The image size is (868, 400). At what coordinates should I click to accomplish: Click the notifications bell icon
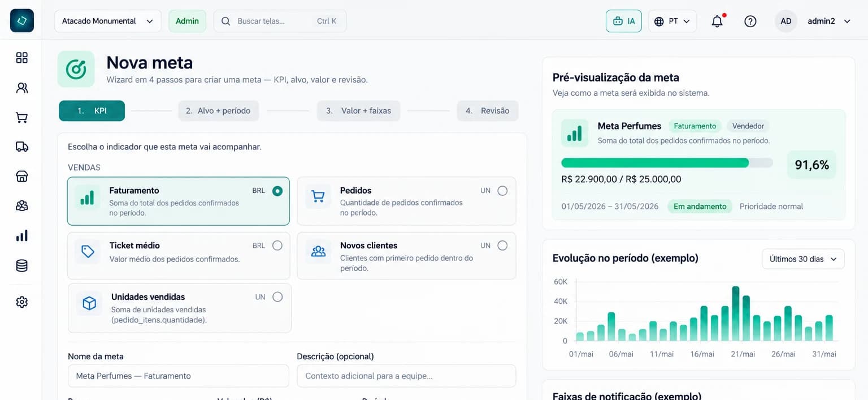(717, 21)
